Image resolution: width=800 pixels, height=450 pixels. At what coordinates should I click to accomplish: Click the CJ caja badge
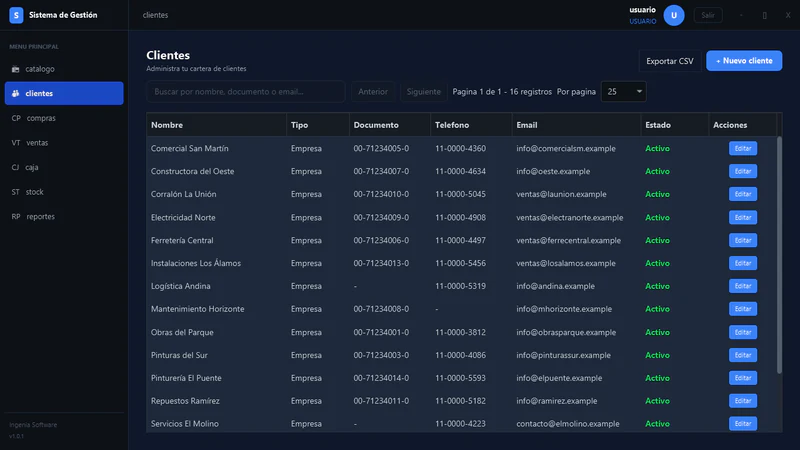[15, 167]
